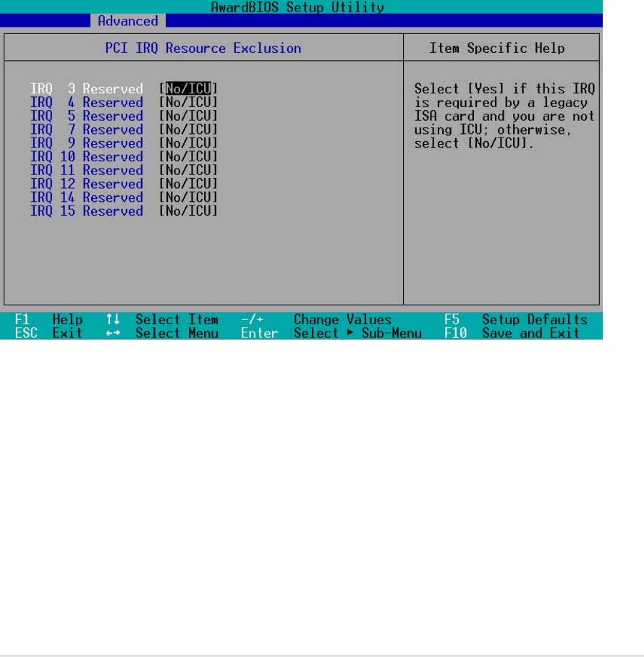Click the IRQ 7 Reserved label
The width and height of the screenshot is (644, 657).
pos(87,130)
